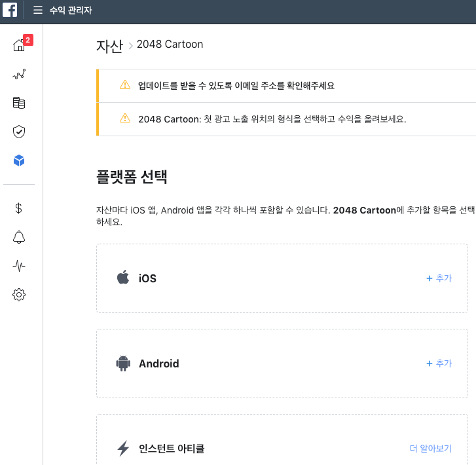Open the shield checkmark icon in sidebar

[x=19, y=132]
